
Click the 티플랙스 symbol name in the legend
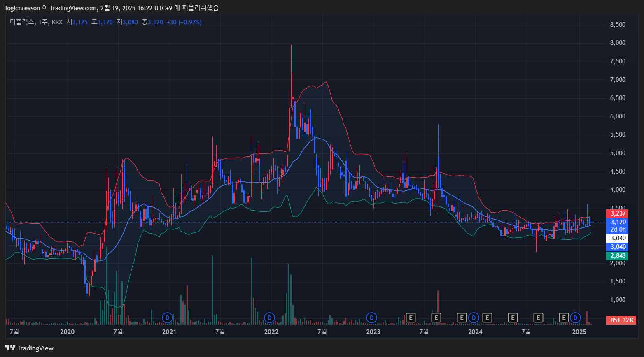[22, 22]
